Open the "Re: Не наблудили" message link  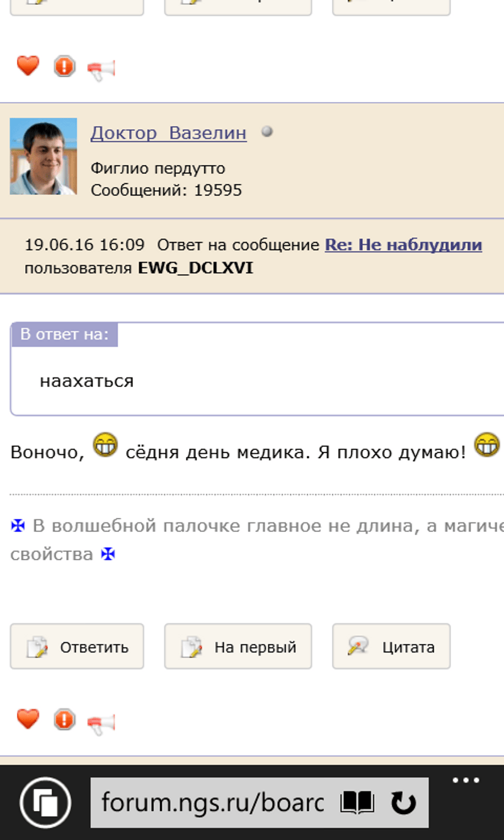coord(403,245)
